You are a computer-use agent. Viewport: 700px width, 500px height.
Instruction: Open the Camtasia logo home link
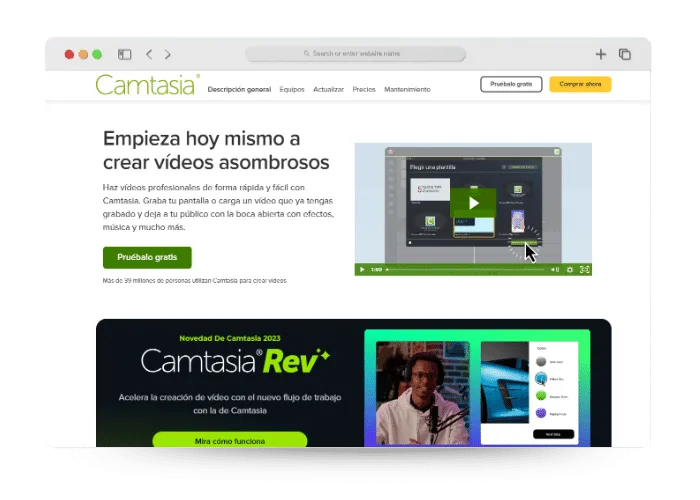pyautogui.click(x=147, y=85)
